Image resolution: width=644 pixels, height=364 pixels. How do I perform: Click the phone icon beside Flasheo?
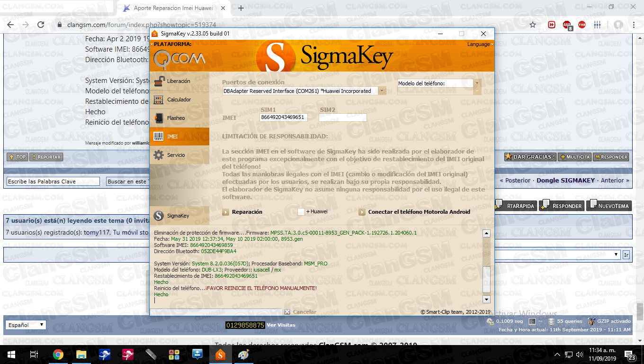click(x=159, y=118)
